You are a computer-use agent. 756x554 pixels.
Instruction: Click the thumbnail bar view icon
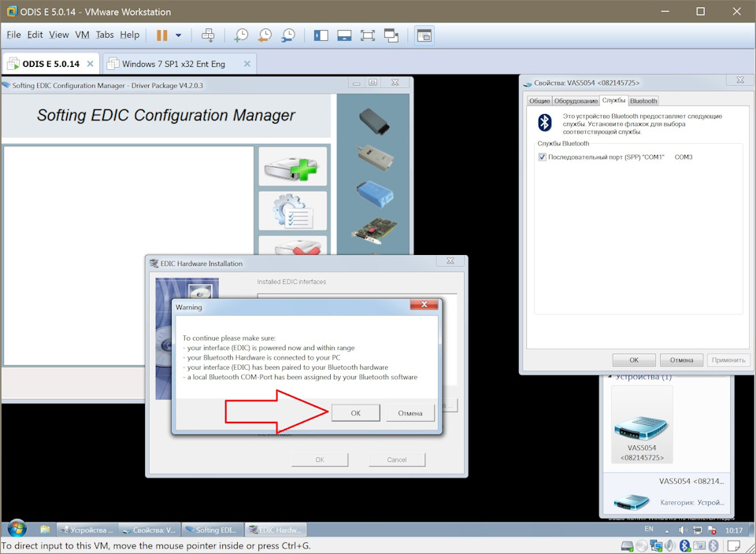(x=344, y=35)
